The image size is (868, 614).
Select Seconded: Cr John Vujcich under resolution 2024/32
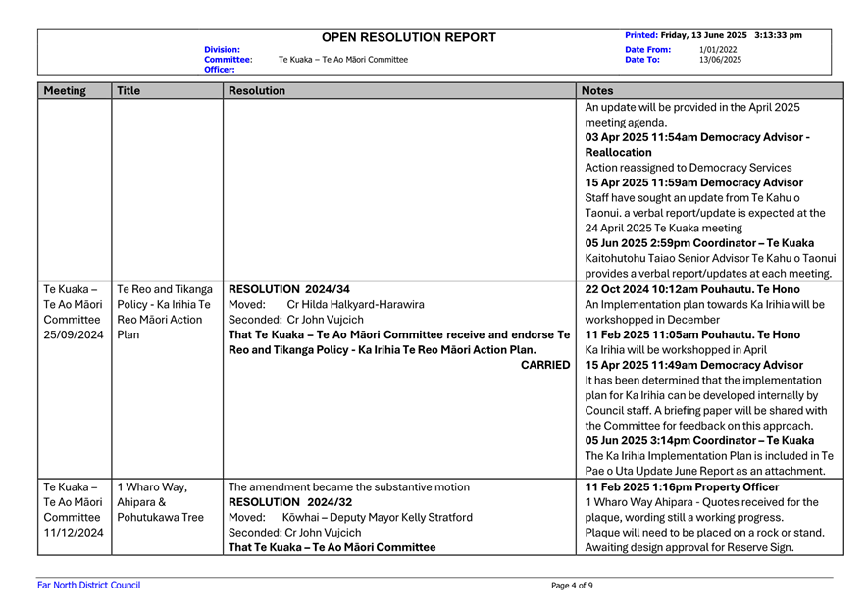click(294, 533)
